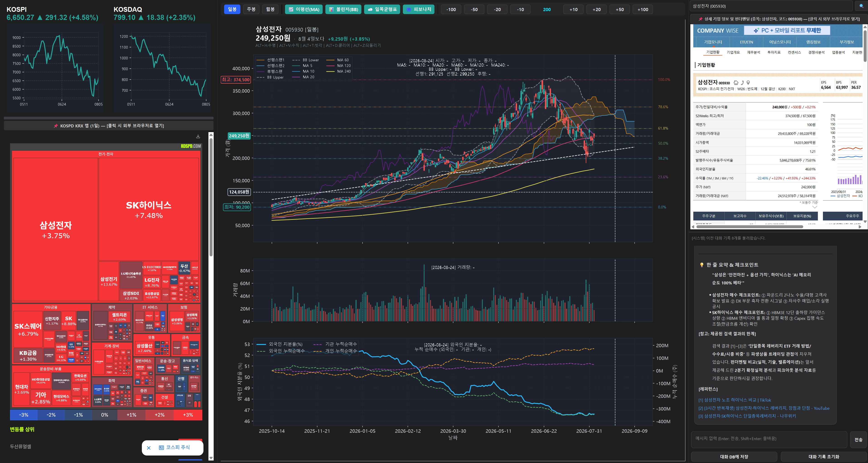
Task: Increase candle count by 50
Action: 620,10
